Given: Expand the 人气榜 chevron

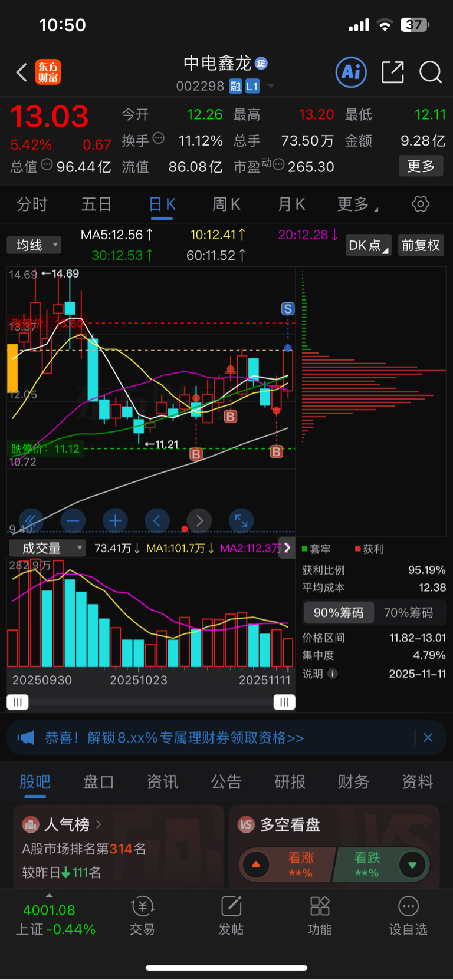Looking at the screenshot, I should [x=99, y=824].
